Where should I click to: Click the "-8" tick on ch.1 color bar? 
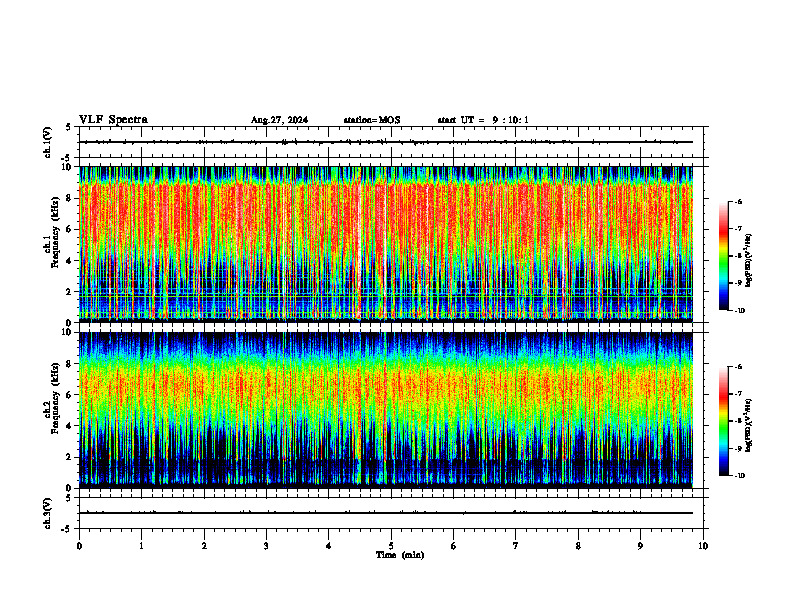click(738, 256)
